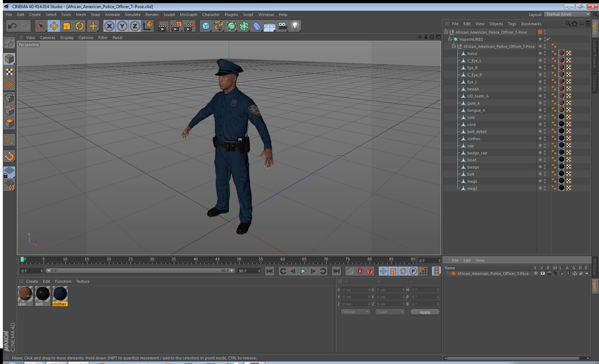The width and height of the screenshot is (599, 364).
Task: Open the World coordinate system dropdown
Action: tap(356, 312)
